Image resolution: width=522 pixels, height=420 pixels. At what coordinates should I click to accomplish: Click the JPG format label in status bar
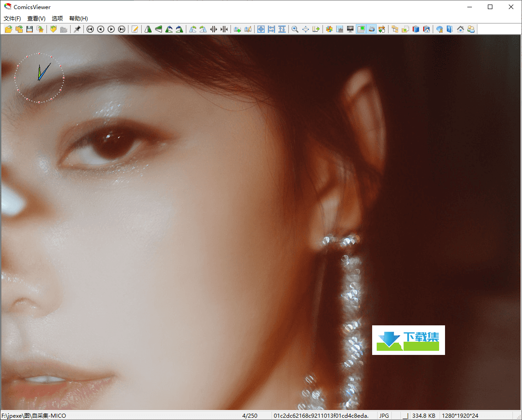pos(384,415)
